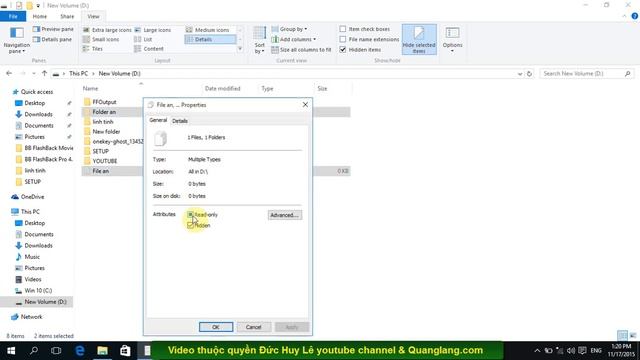
Task: Click Size all columns to fit
Action: click(301, 49)
